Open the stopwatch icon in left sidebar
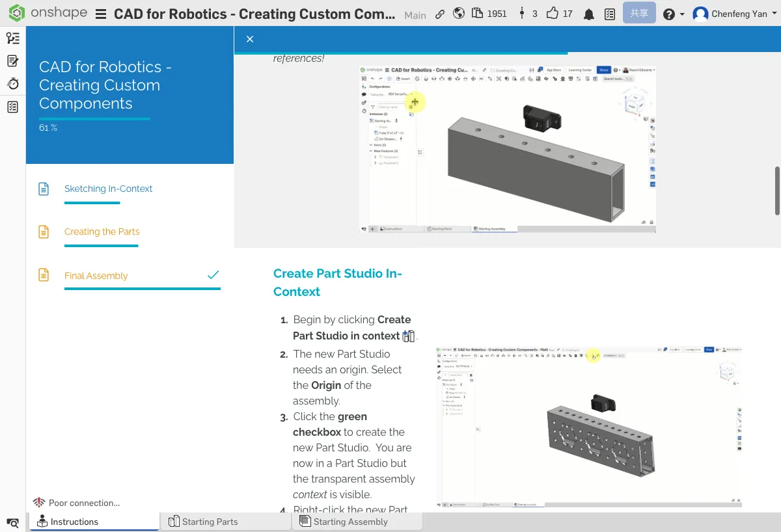The width and height of the screenshot is (781, 532). coord(12,84)
